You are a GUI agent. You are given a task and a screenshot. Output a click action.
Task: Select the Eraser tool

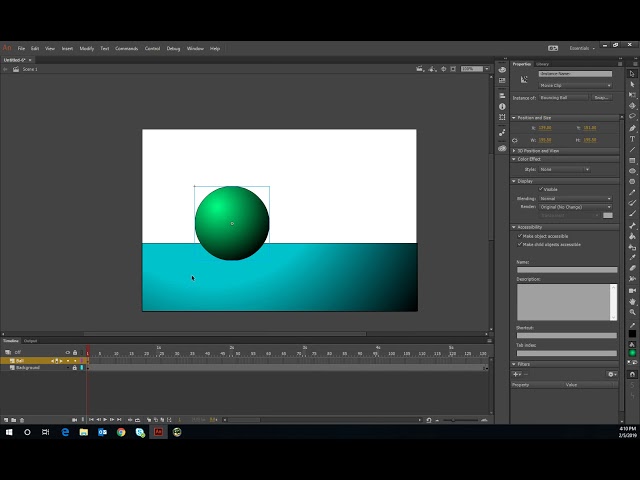632,268
